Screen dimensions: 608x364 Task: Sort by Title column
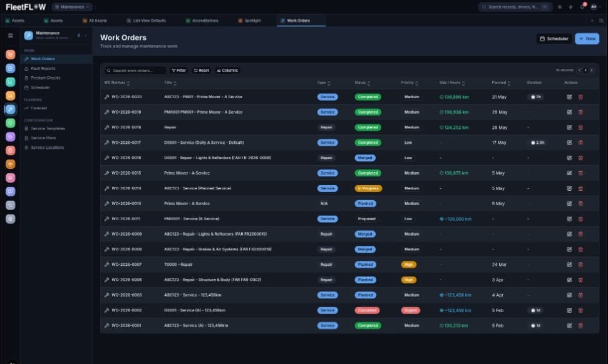point(170,83)
